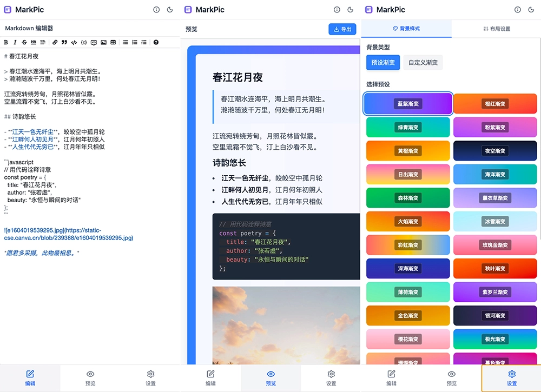The height and width of the screenshot is (392, 541).
Task: Click the '# 春江花月夜' heading line in the editor
Action: [x=22, y=56]
